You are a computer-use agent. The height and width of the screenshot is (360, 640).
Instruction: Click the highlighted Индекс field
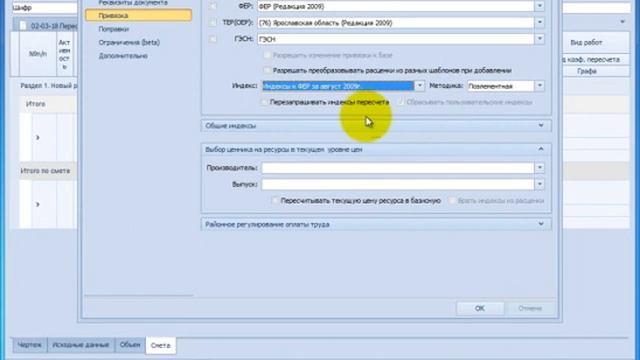pos(338,86)
